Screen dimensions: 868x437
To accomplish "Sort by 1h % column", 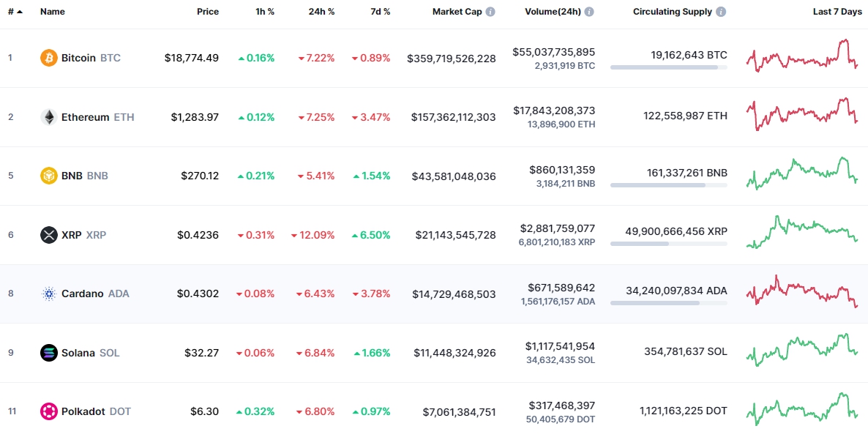I will click(265, 12).
